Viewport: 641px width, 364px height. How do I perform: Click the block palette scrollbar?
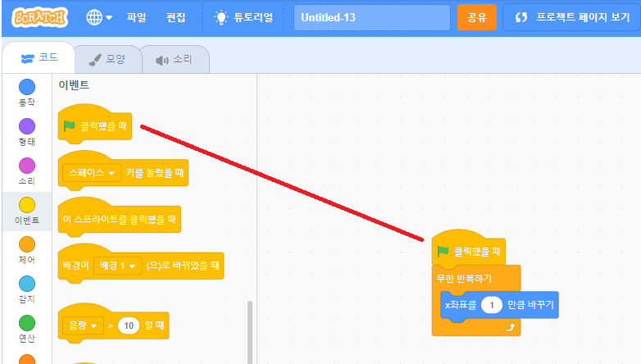250,332
